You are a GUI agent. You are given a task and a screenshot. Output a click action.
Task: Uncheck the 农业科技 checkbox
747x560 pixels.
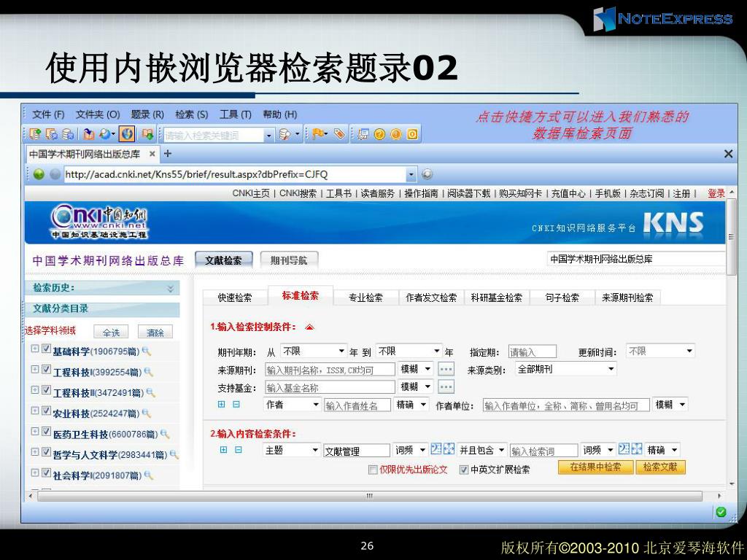point(46,411)
